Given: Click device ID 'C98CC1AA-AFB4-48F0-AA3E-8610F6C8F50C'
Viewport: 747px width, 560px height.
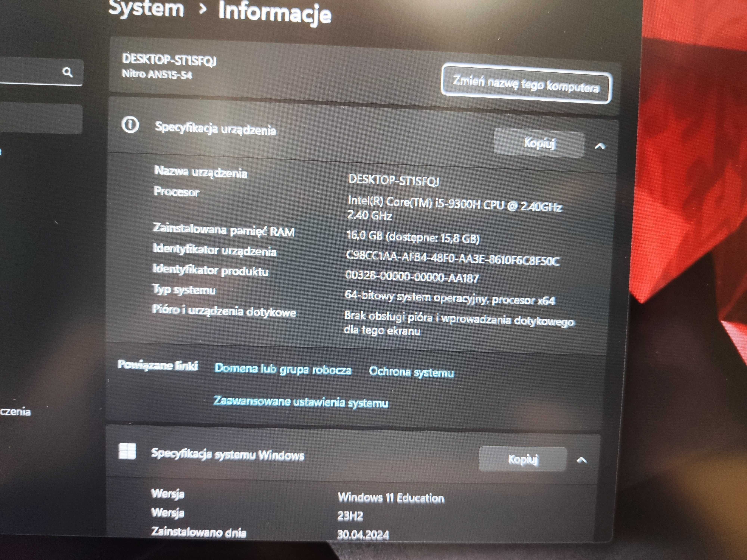Looking at the screenshot, I should (452, 259).
